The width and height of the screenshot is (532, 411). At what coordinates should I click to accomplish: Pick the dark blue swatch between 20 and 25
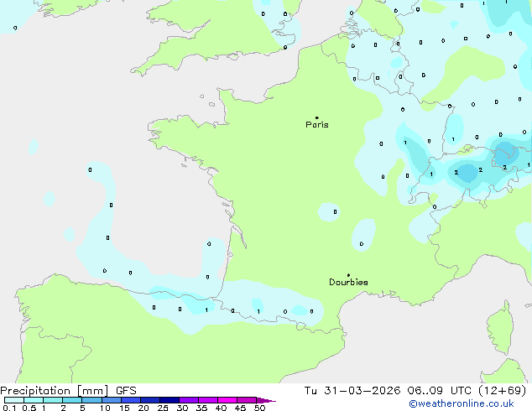(150, 400)
